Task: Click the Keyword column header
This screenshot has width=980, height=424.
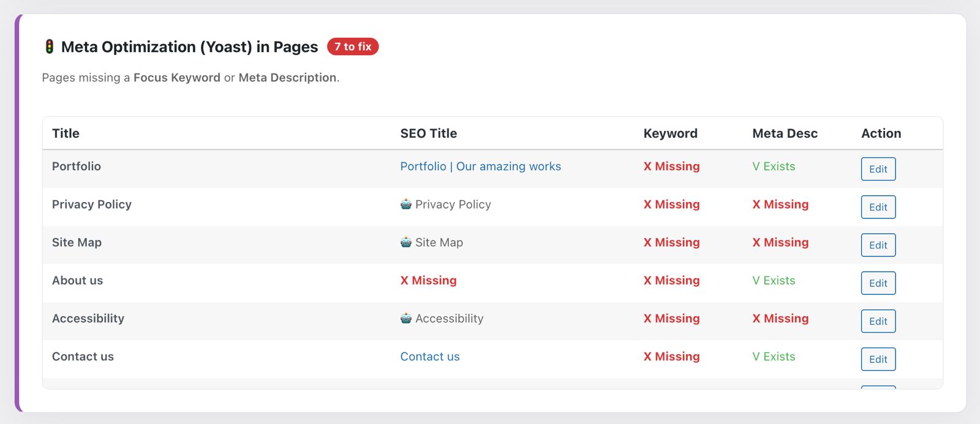Action: (x=670, y=133)
